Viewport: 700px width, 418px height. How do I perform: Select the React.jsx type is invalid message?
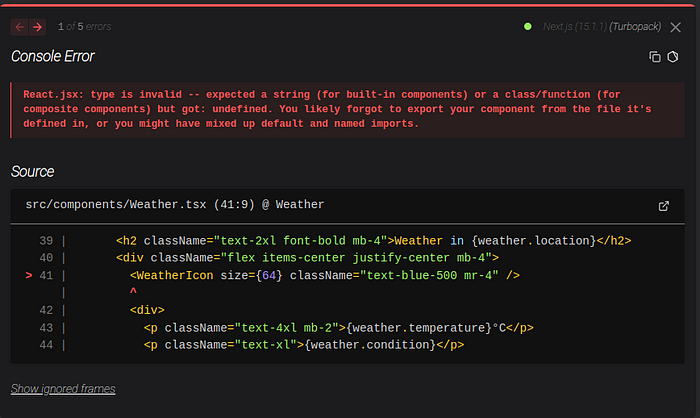click(x=337, y=109)
